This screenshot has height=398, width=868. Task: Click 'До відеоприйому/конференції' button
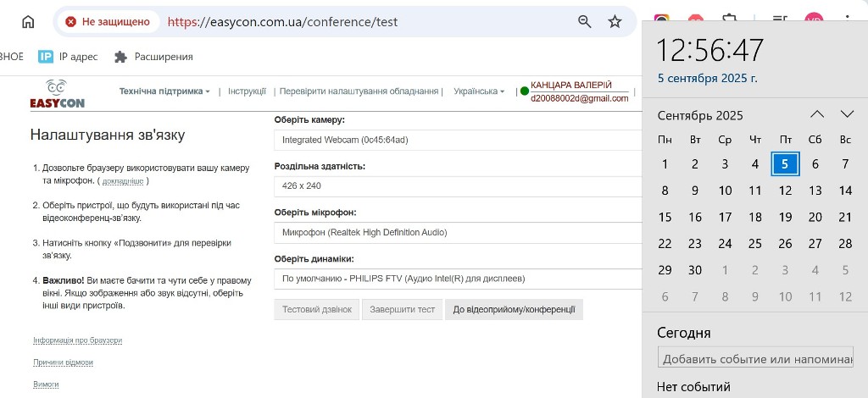[x=514, y=309]
